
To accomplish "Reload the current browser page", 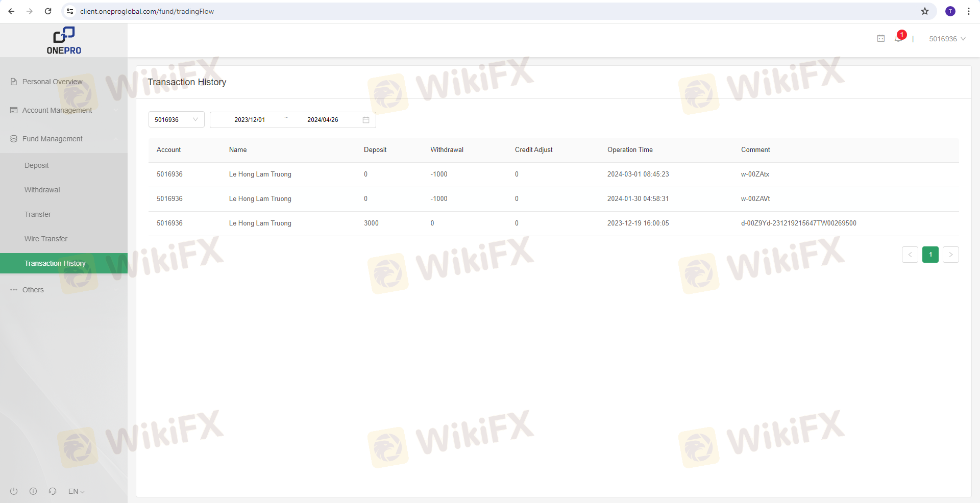I will coord(48,11).
